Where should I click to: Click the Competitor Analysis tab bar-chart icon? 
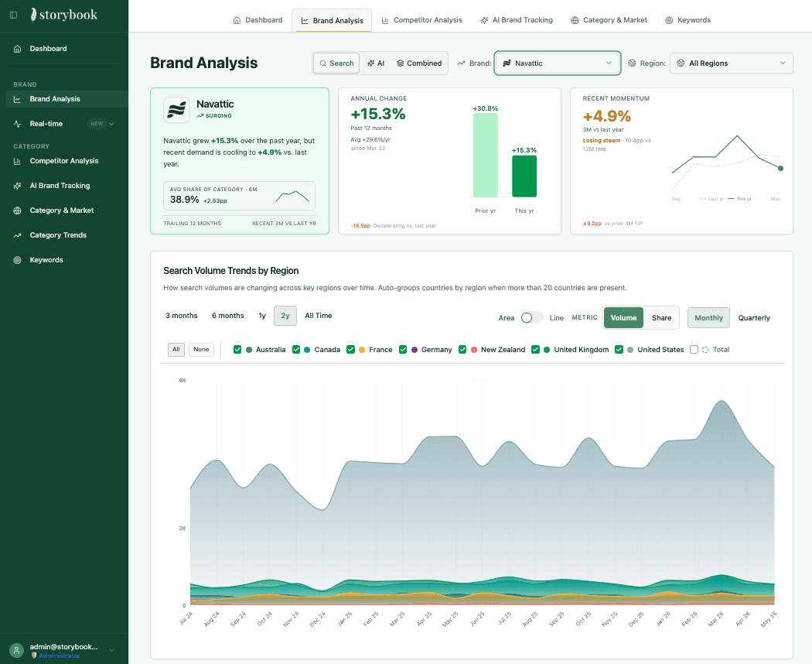[x=385, y=20]
